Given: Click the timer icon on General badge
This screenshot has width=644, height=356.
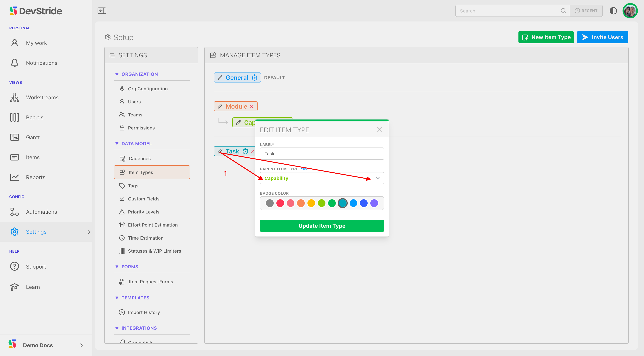Looking at the screenshot, I should tap(255, 77).
